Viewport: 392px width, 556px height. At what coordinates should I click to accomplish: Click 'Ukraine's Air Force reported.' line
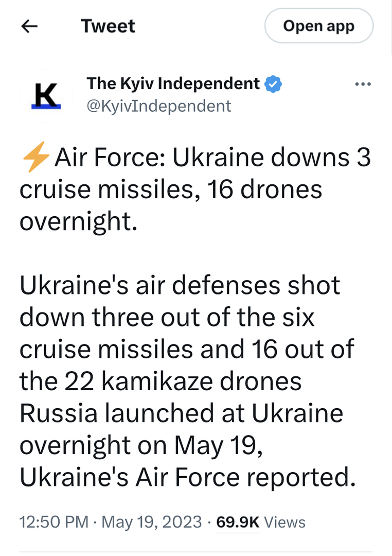tap(188, 477)
